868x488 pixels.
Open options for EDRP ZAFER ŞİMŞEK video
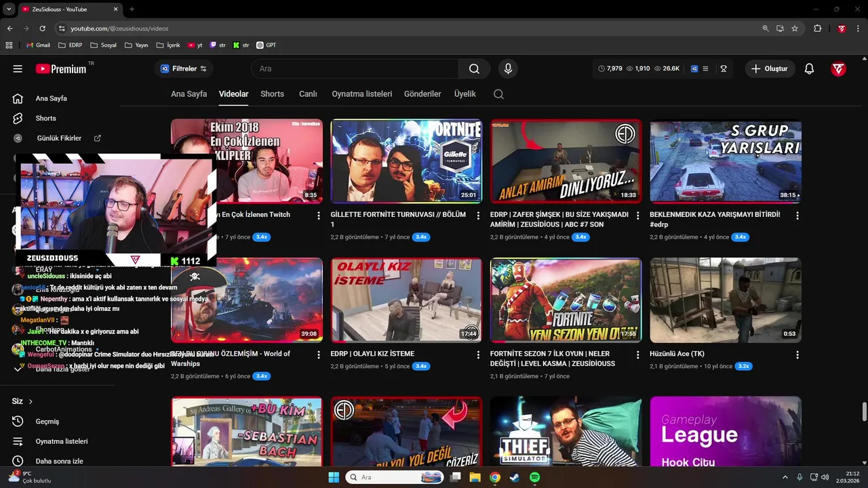tap(637, 216)
